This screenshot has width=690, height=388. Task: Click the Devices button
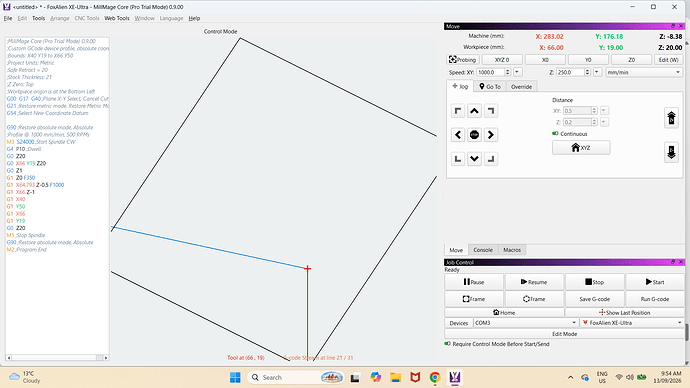pos(459,323)
